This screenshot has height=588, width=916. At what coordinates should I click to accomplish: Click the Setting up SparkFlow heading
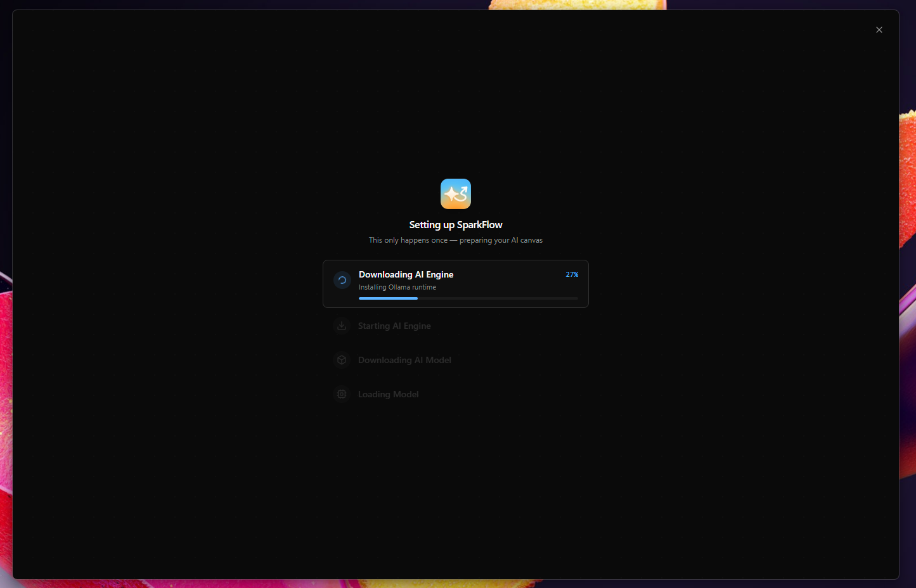tap(456, 225)
